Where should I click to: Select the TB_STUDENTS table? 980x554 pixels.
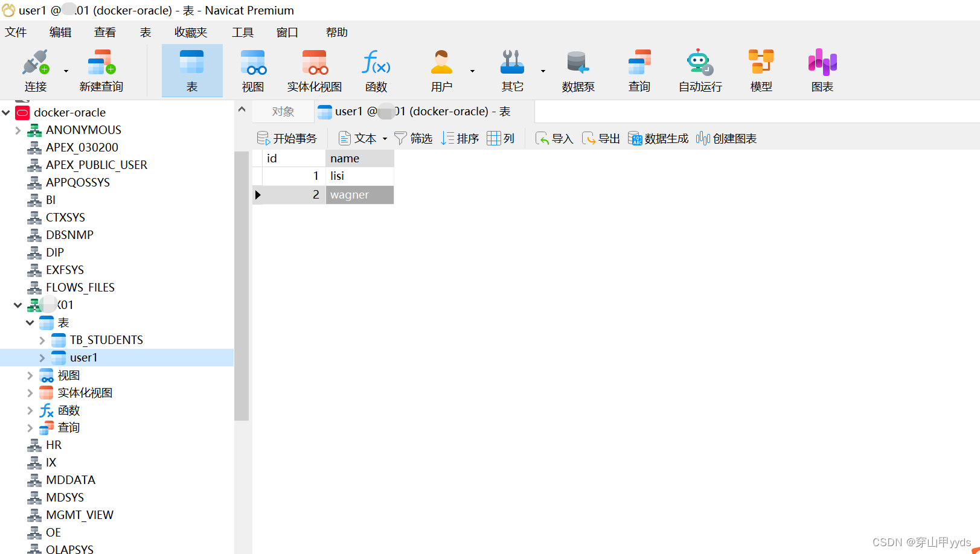[106, 340]
